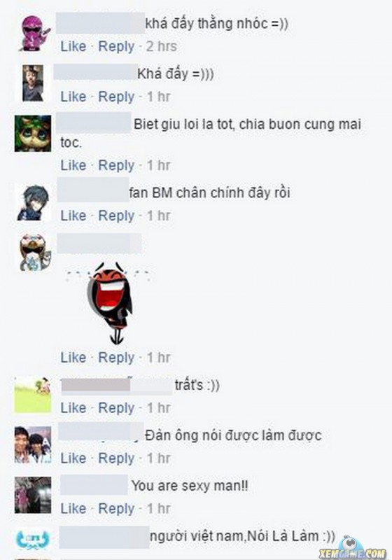Viewport: 392px width, 560px height.
Task: Reply to the "trất's :))" comment
Action: tap(116, 408)
